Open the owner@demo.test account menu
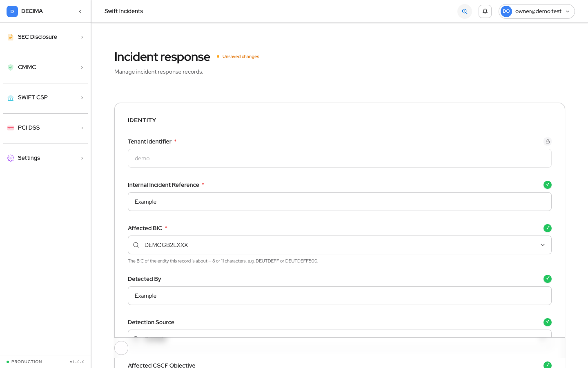The width and height of the screenshot is (588, 368). (537, 11)
